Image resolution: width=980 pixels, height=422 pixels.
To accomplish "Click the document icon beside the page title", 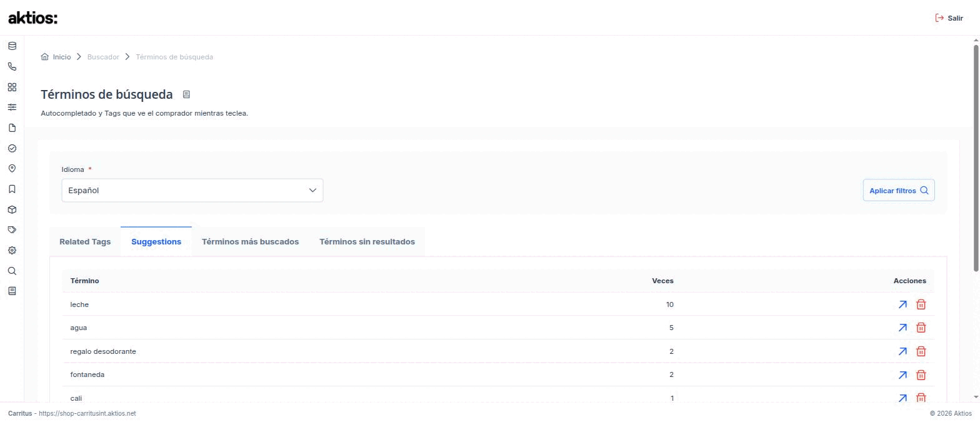I will [x=186, y=94].
